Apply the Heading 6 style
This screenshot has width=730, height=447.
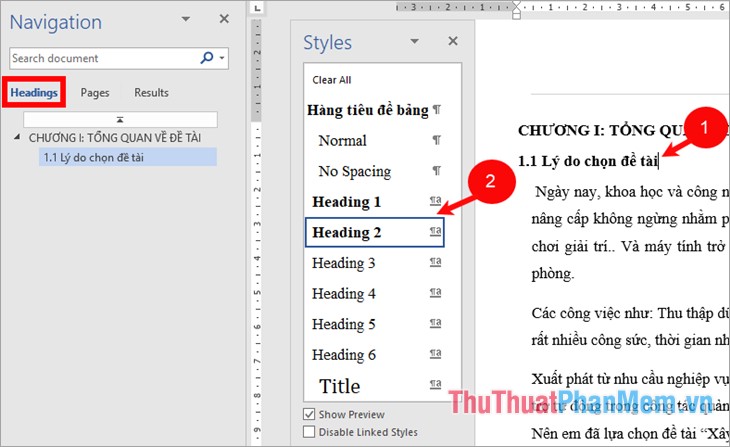click(375, 355)
